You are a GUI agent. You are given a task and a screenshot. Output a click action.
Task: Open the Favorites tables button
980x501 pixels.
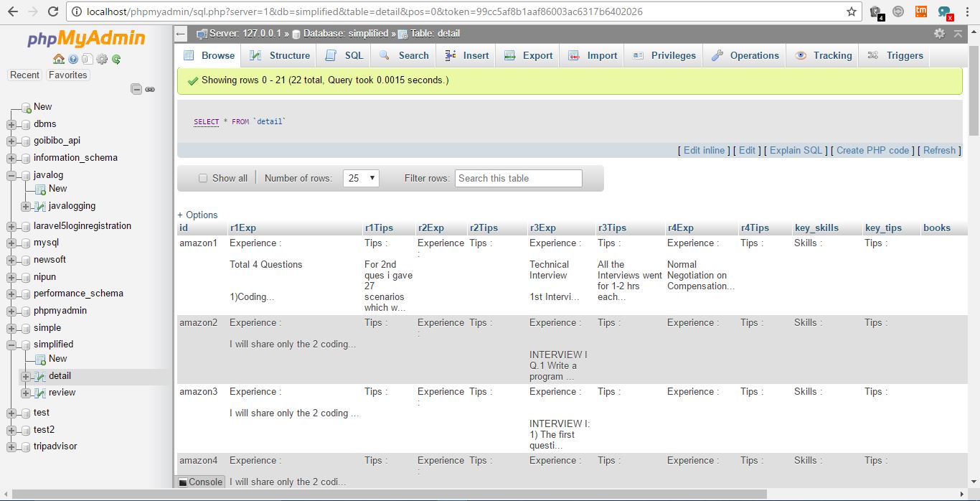coord(68,75)
